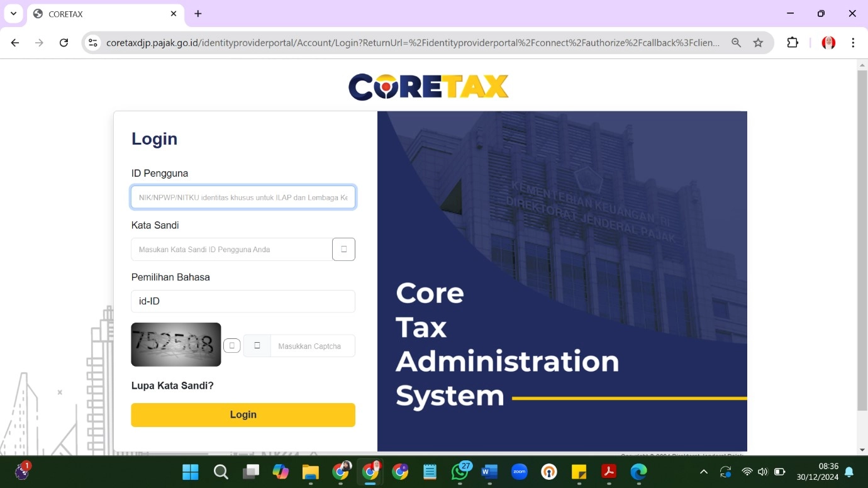Toggle password visibility beside Kata Sandi field
Image resolution: width=868 pixels, height=488 pixels.
pyautogui.click(x=343, y=249)
